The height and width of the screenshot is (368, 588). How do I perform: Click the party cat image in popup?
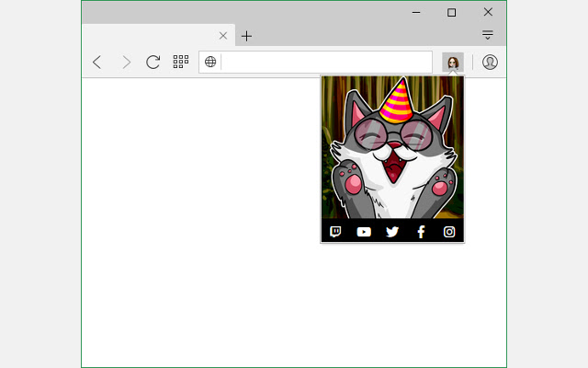[392, 147]
